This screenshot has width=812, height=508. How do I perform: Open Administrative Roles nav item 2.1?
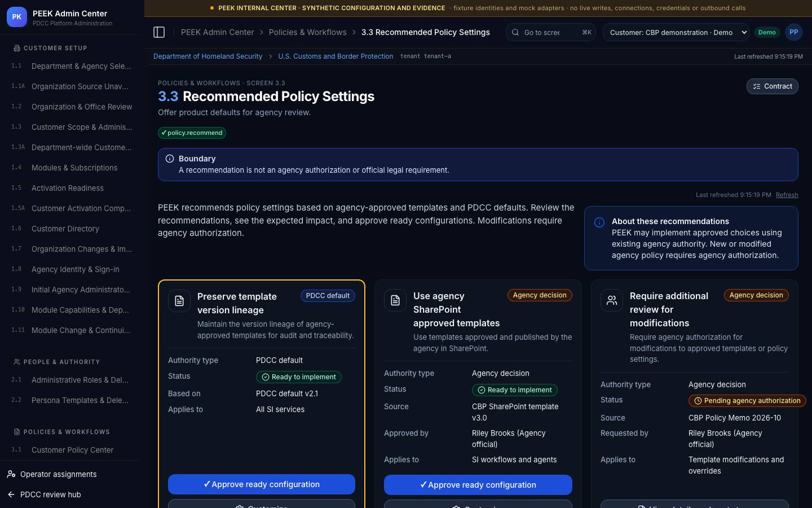[71, 380]
